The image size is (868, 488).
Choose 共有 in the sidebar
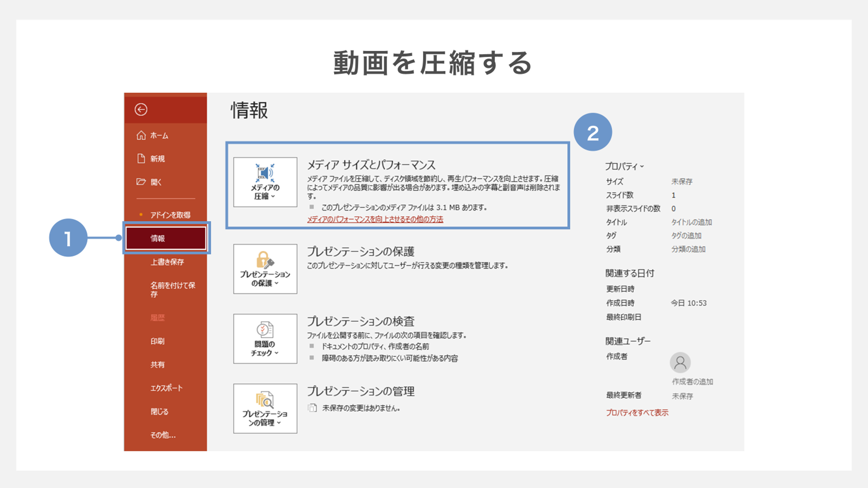(158, 364)
